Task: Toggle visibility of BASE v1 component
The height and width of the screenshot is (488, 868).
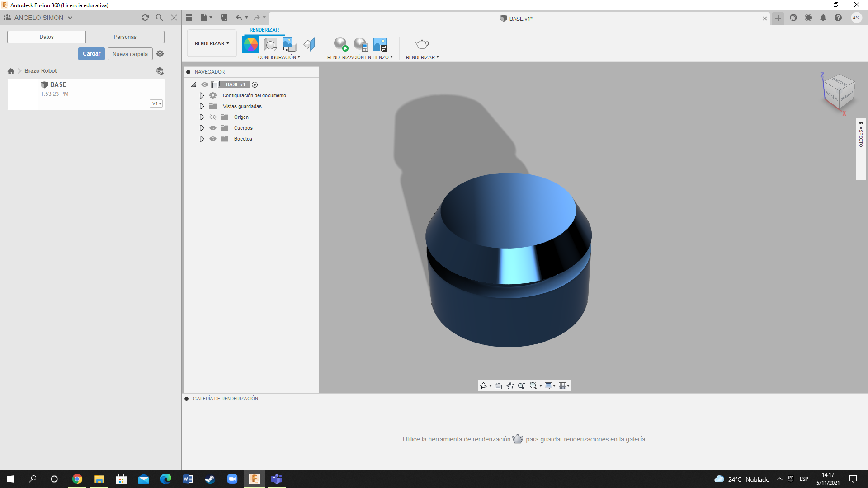Action: point(205,84)
